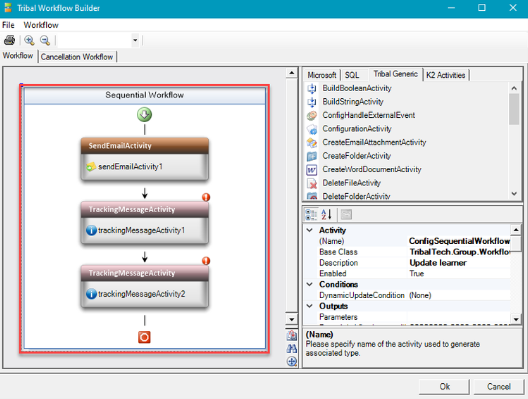The height and width of the screenshot is (399, 528).
Task: Click the error indicator on trackingMessageActivity1
Action: coord(206,197)
